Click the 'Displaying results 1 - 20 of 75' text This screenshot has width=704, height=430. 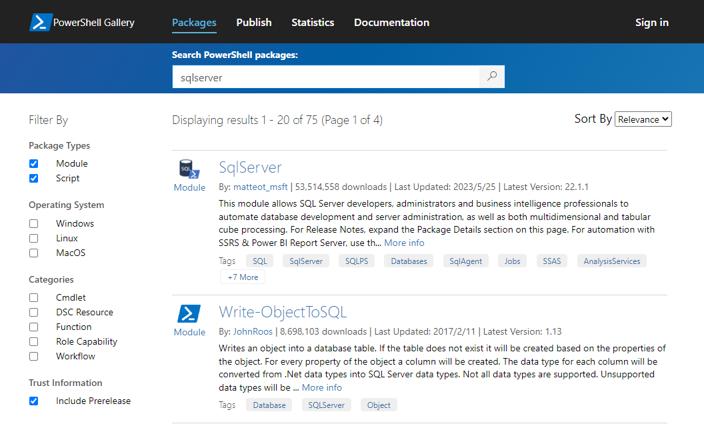pyautogui.click(x=245, y=120)
